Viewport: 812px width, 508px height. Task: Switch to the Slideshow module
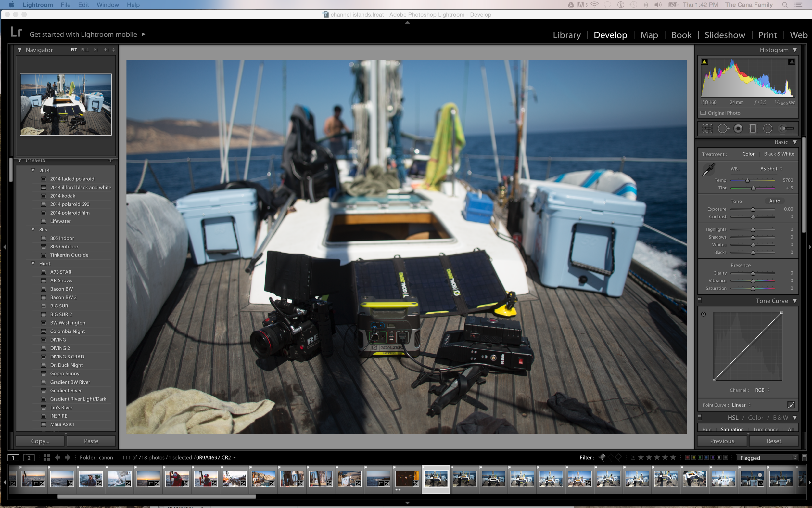725,35
